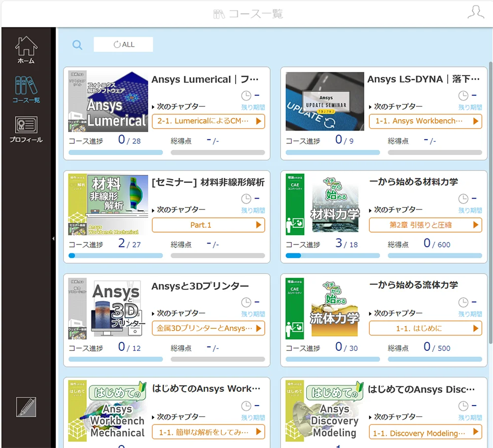This screenshot has height=448, width=493.
Task: Open the Ansys Lumerical course thumbnail
Action: [108, 101]
